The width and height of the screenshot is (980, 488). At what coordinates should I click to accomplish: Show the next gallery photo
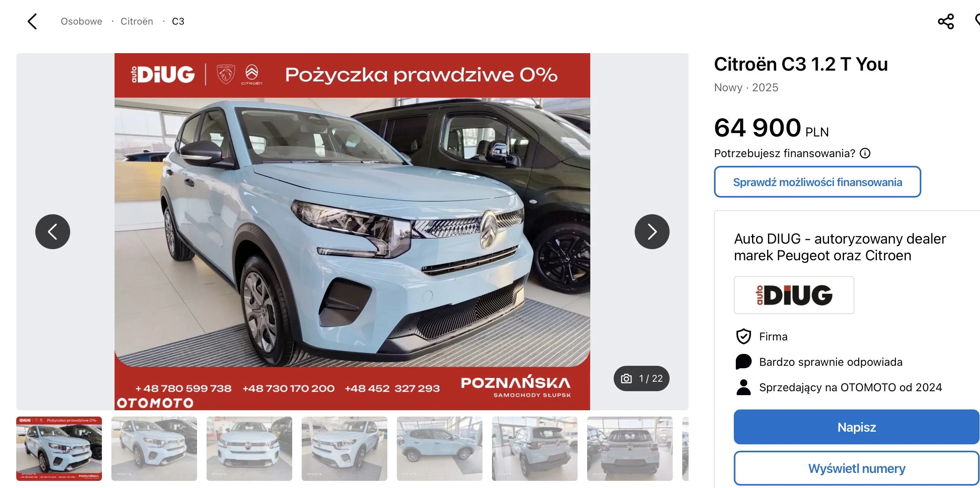pos(652,232)
